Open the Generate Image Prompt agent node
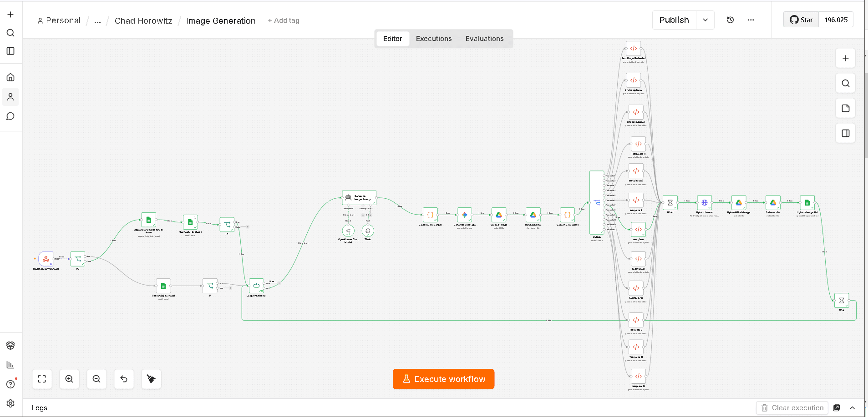Image resolution: width=868 pixels, height=417 pixels. tap(359, 198)
